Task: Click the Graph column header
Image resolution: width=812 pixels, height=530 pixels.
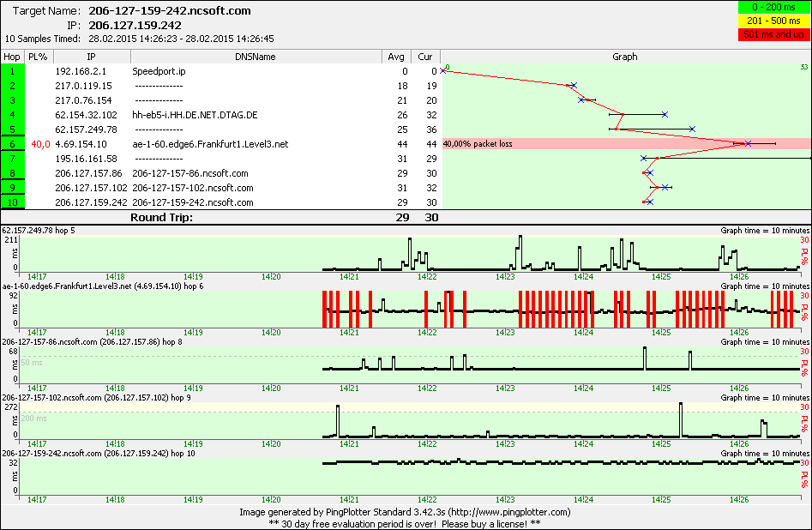Action: pos(624,57)
